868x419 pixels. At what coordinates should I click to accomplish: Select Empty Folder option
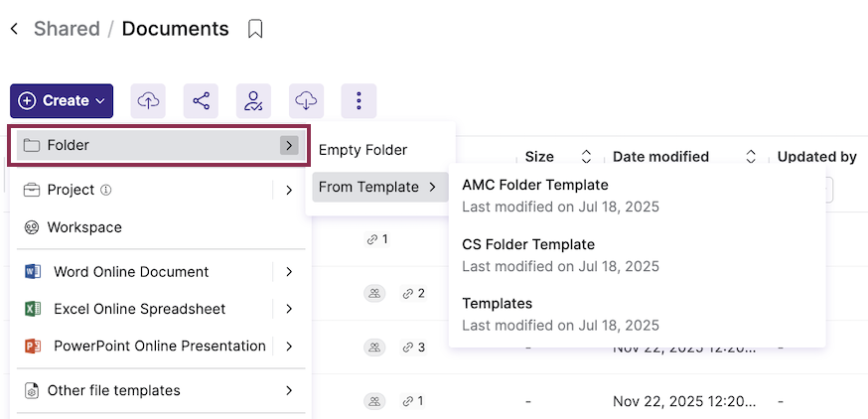click(363, 150)
